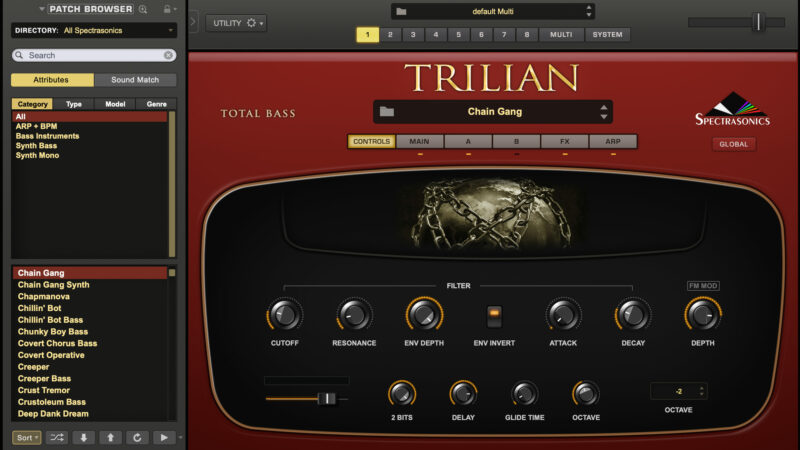Click the patch browser zoom magnifier icon

tap(143, 9)
